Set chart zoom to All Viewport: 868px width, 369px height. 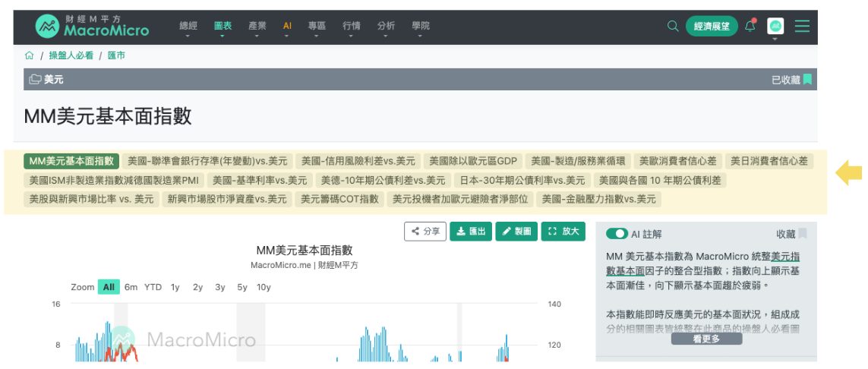tap(109, 286)
